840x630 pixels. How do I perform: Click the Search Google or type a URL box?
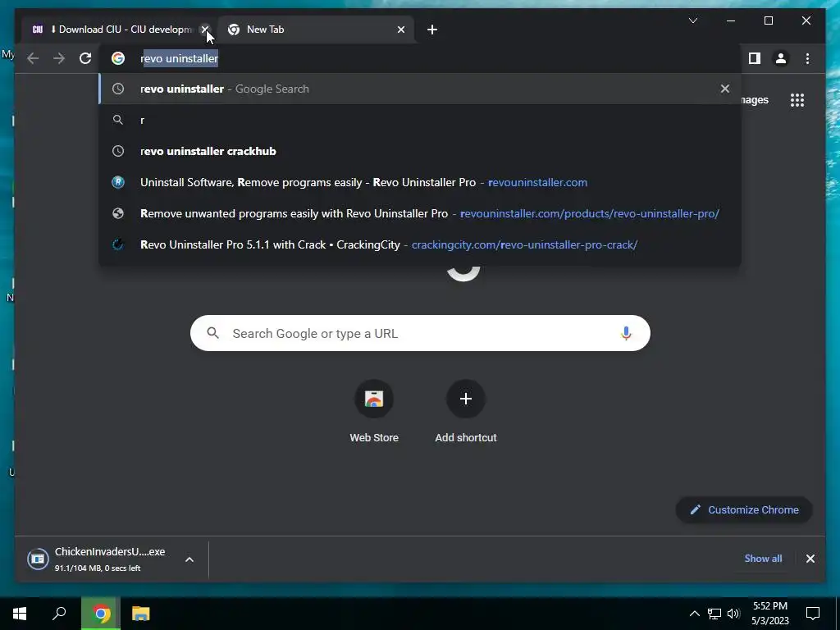(x=420, y=333)
